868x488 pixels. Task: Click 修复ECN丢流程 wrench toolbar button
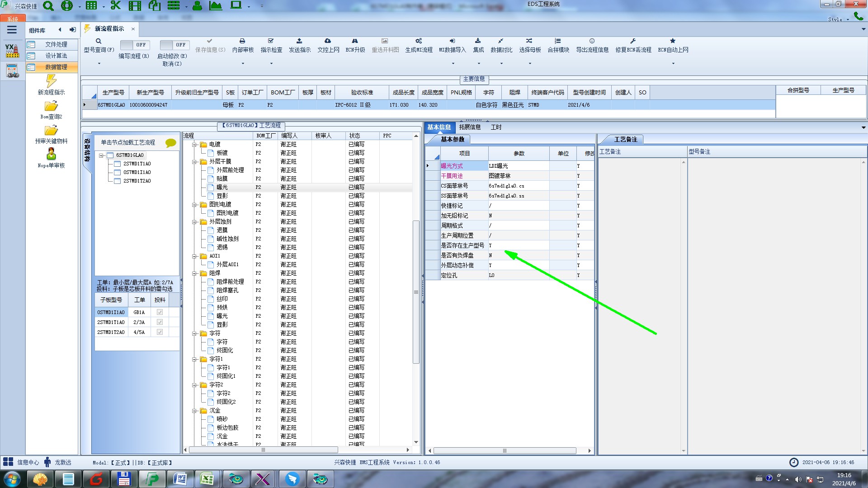[633, 46]
